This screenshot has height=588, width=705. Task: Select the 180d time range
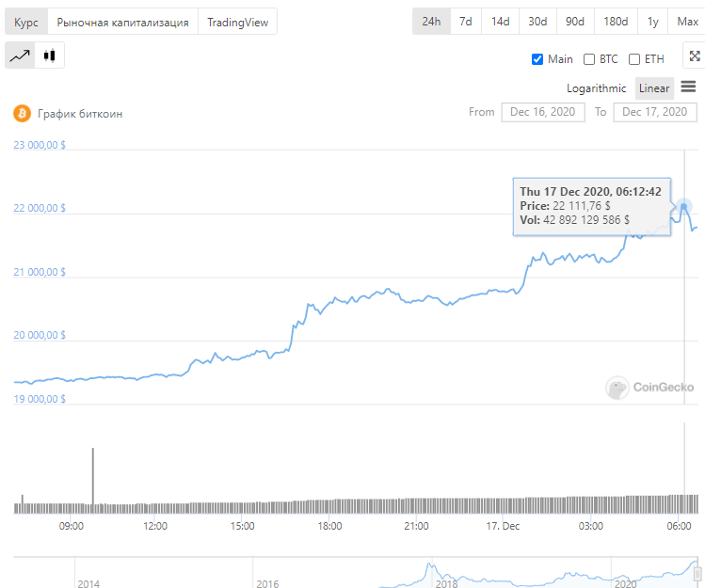coord(616,21)
